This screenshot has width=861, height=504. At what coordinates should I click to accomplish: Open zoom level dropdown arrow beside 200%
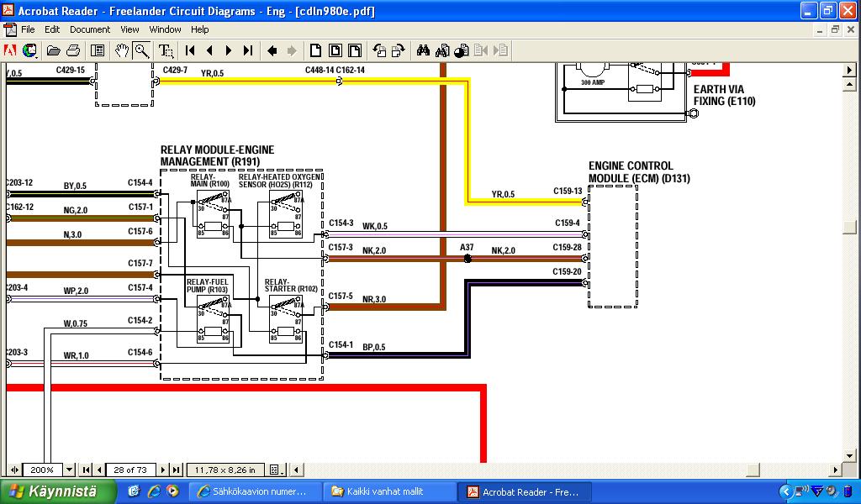[70, 470]
